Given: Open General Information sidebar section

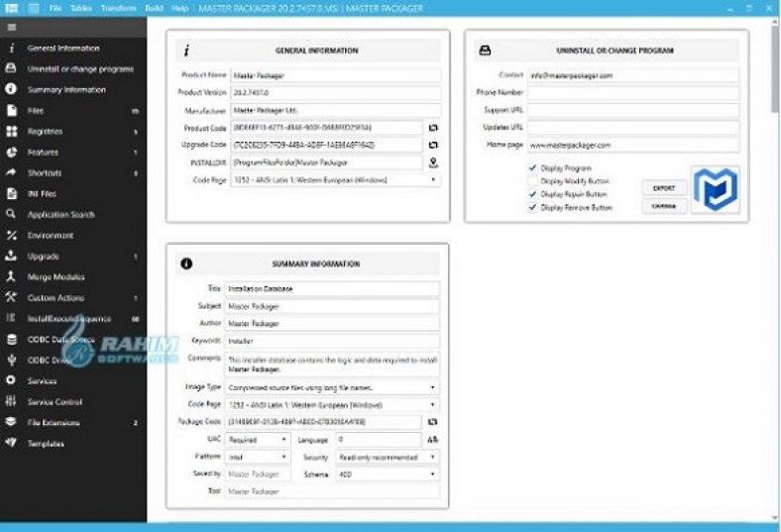Looking at the screenshot, I should pyautogui.click(x=73, y=49).
